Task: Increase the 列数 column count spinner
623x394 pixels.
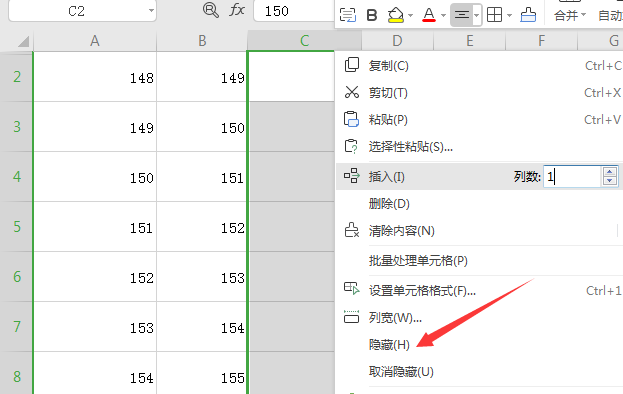Action: [610, 172]
